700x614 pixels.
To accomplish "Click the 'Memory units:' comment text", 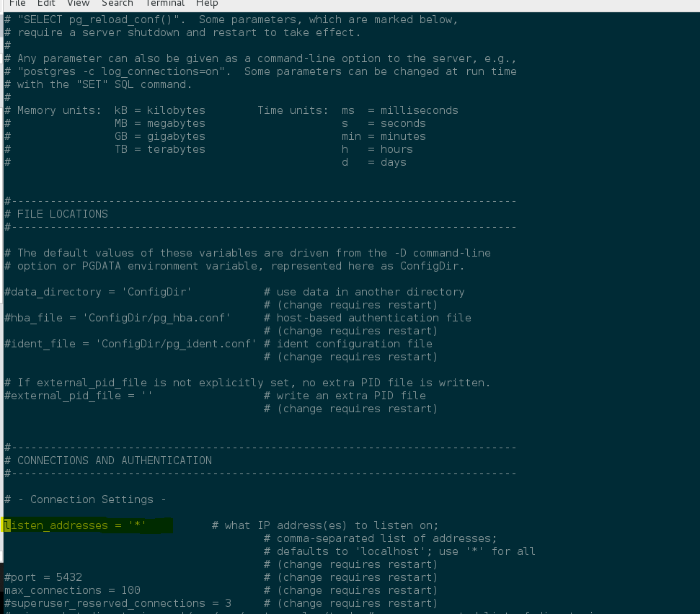I will click(59, 110).
